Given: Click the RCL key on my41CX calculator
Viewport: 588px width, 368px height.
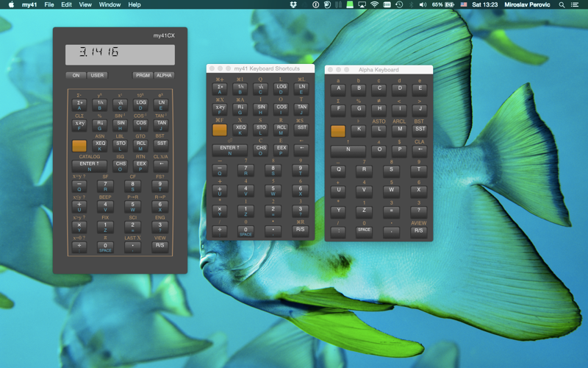Looking at the screenshot, I should [x=140, y=146].
